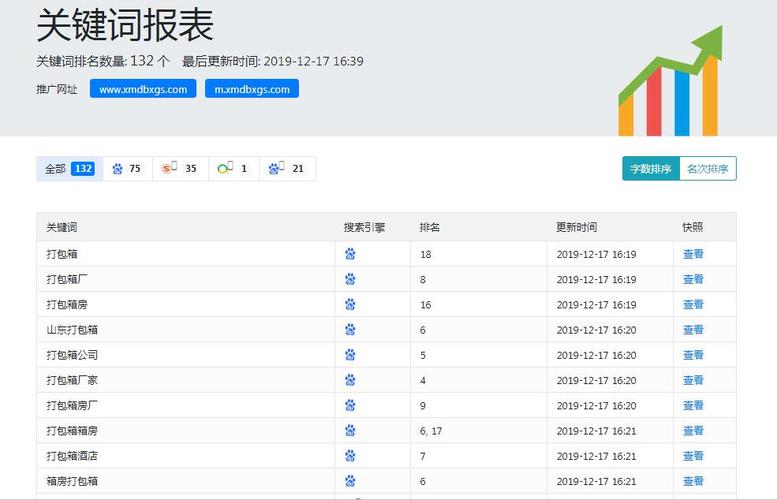Click Baidu paw icon in 打包箱公司 row
The height and width of the screenshot is (500, 777).
(350, 355)
